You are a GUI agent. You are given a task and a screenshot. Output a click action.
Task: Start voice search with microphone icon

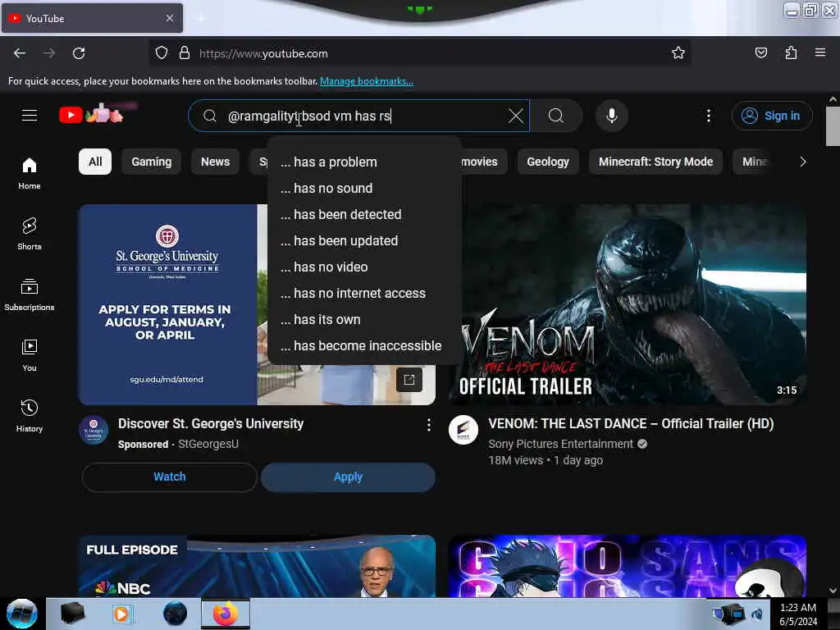pos(612,116)
